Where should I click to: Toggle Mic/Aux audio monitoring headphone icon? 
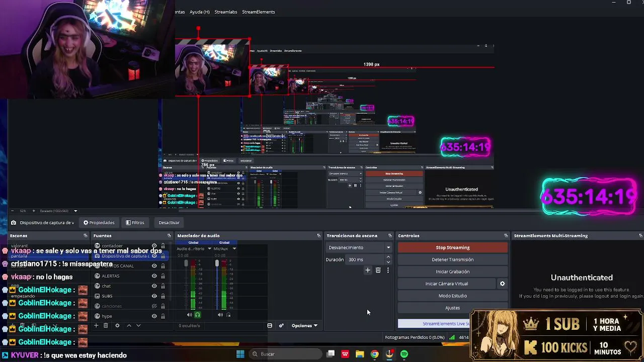coord(228,315)
